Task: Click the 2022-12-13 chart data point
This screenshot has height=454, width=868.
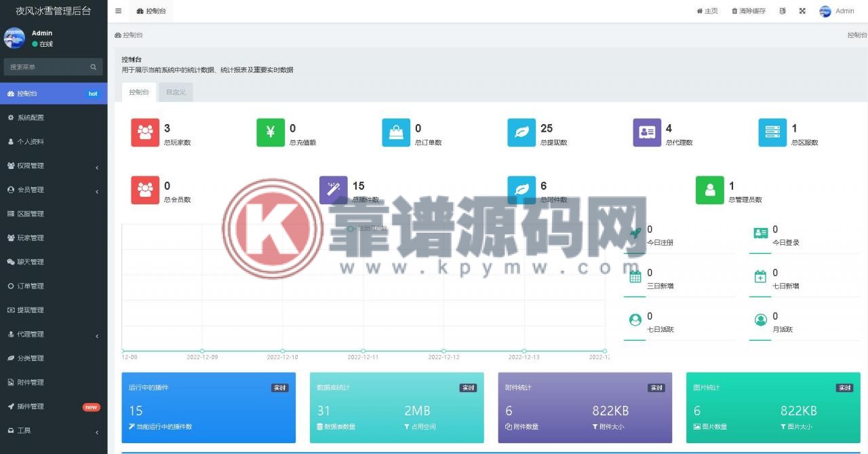Action: point(524,351)
